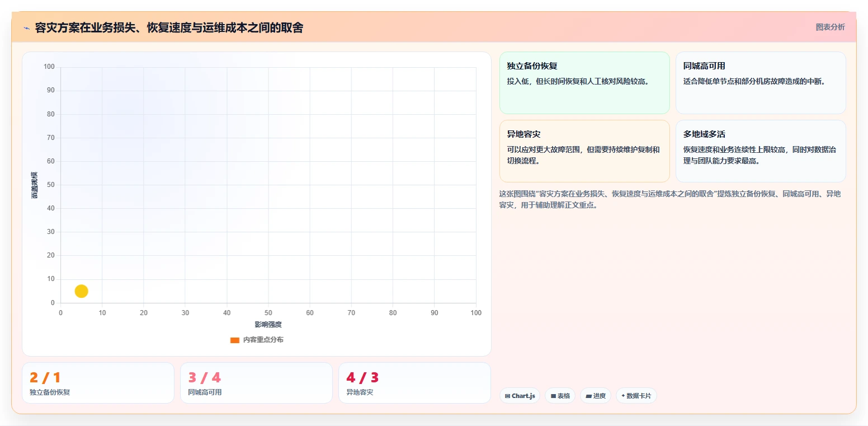Click the 适合降低单节点 description text
The height and width of the screenshot is (426, 868).
click(x=754, y=81)
